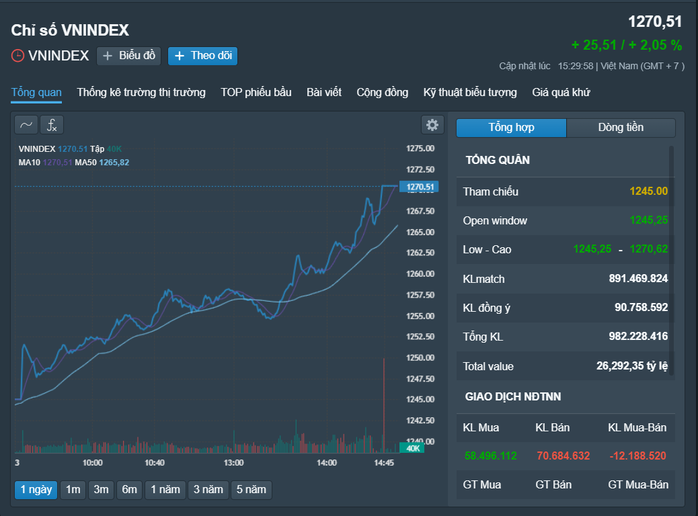Open the Bài viết tab
The width and height of the screenshot is (698, 516).
coord(324,93)
